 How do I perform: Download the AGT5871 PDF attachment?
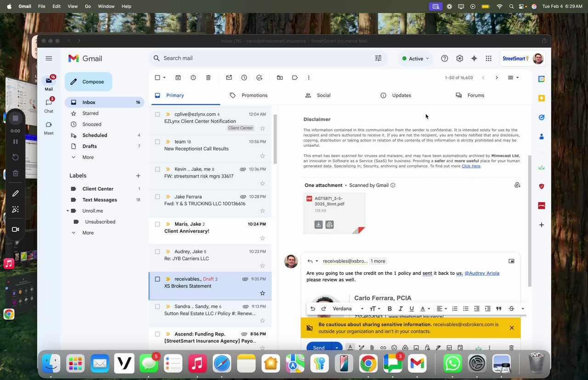(x=318, y=224)
